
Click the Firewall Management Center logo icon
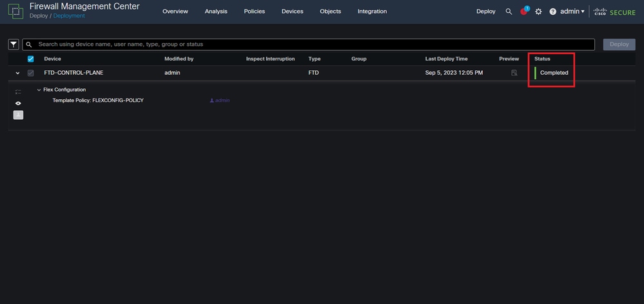(15, 11)
